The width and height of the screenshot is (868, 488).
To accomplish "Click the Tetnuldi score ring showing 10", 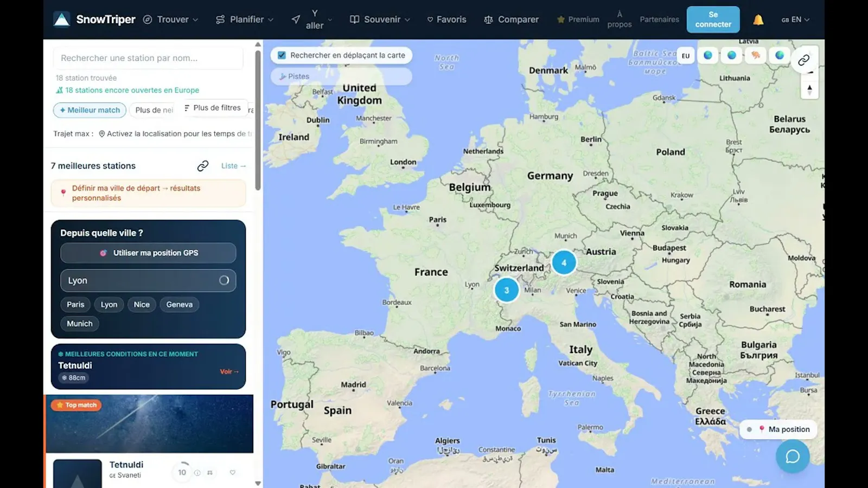I will 182,473.
